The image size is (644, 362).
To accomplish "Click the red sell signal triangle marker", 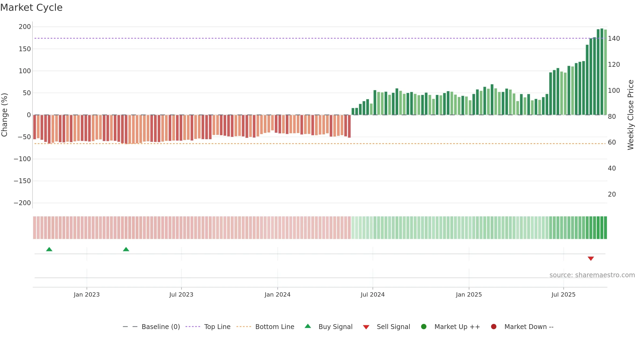I will (591, 258).
